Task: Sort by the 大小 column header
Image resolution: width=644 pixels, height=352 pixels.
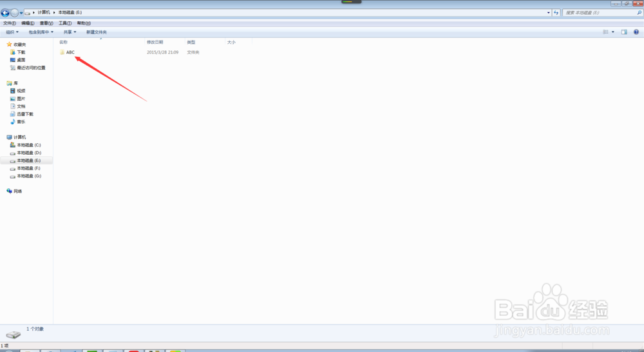Action: pos(231,43)
